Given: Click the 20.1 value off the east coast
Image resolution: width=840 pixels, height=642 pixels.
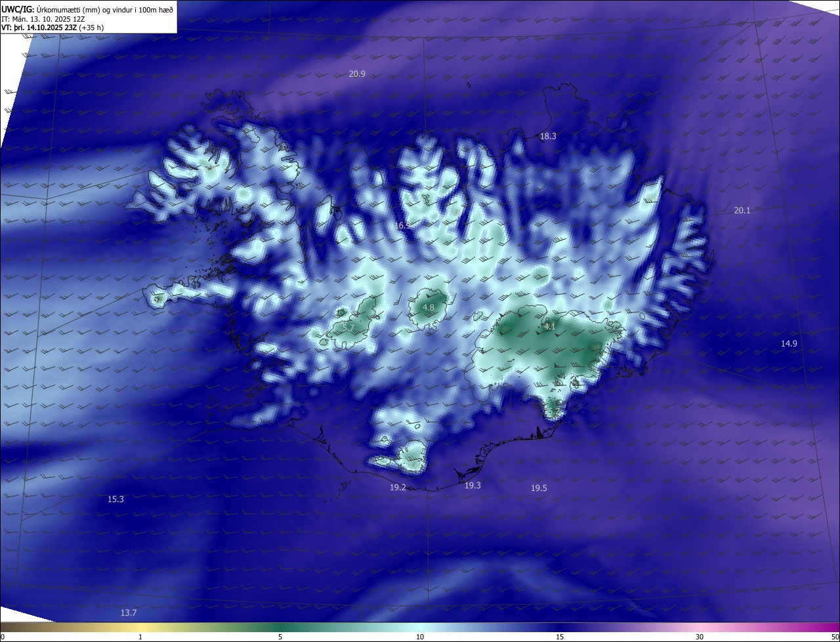Looking at the screenshot, I should point(742,211).
